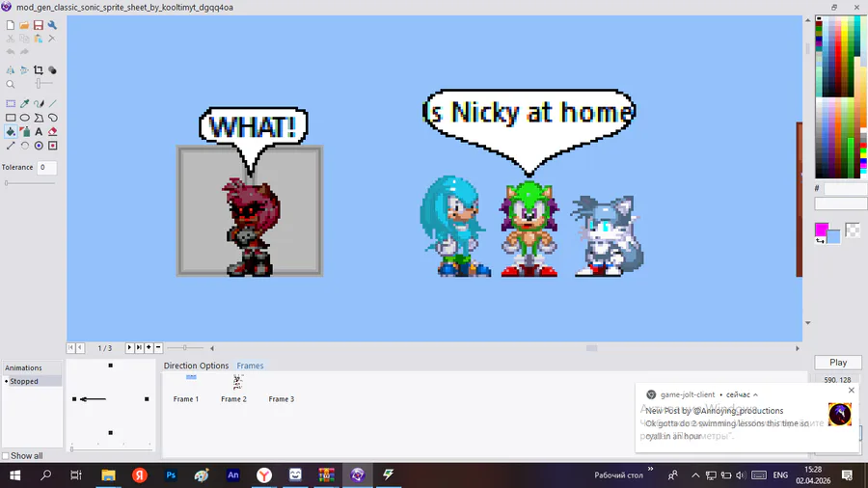Open the wrench options icon
Image resolution: width=868 pixels, height=488 pixels.
pyautogui.click(x=52, y=25)
